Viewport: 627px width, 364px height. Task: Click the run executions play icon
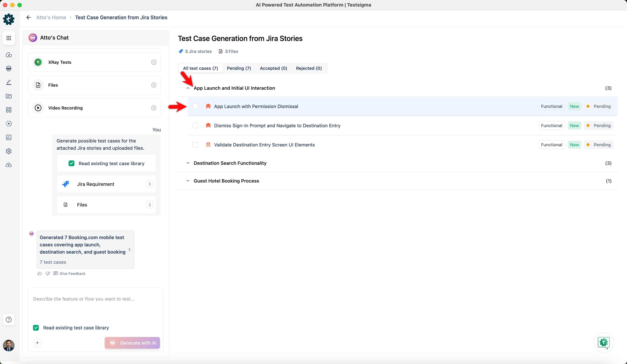tap(9, 124)
